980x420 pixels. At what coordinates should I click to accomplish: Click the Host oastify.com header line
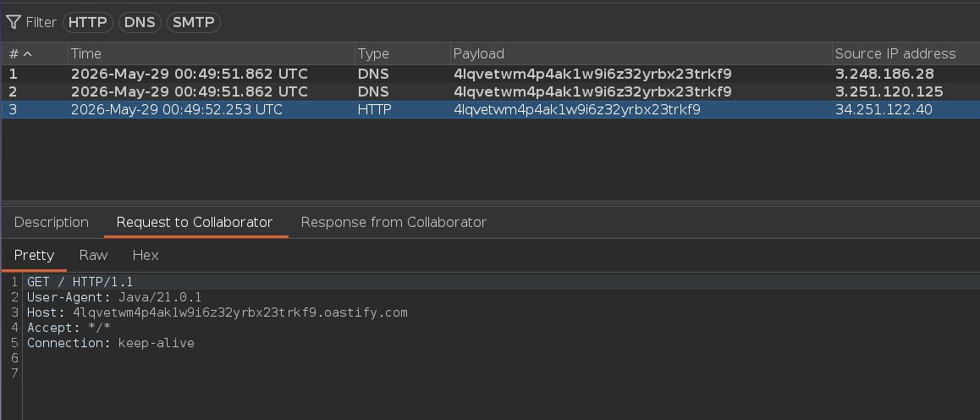(217, 312)
